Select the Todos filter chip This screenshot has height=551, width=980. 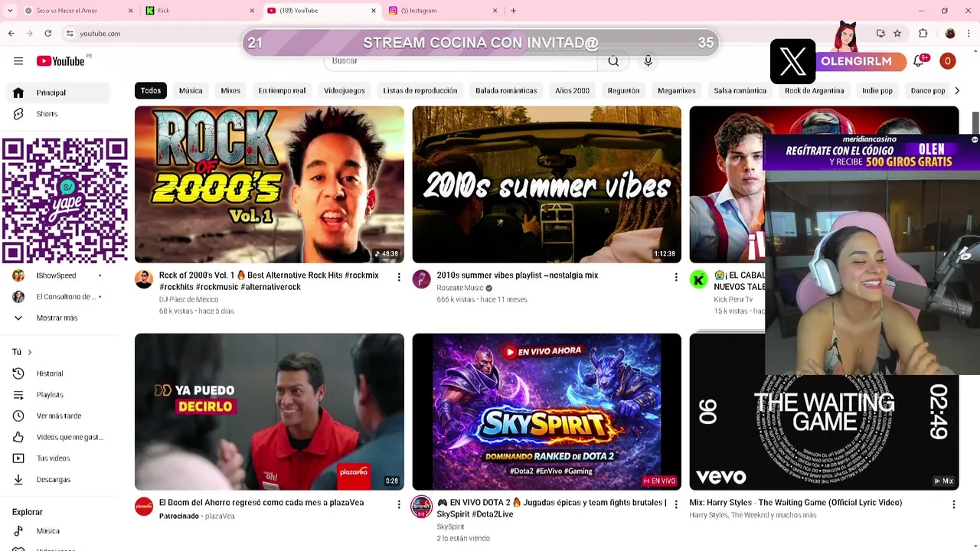click(x=151, y=90)
